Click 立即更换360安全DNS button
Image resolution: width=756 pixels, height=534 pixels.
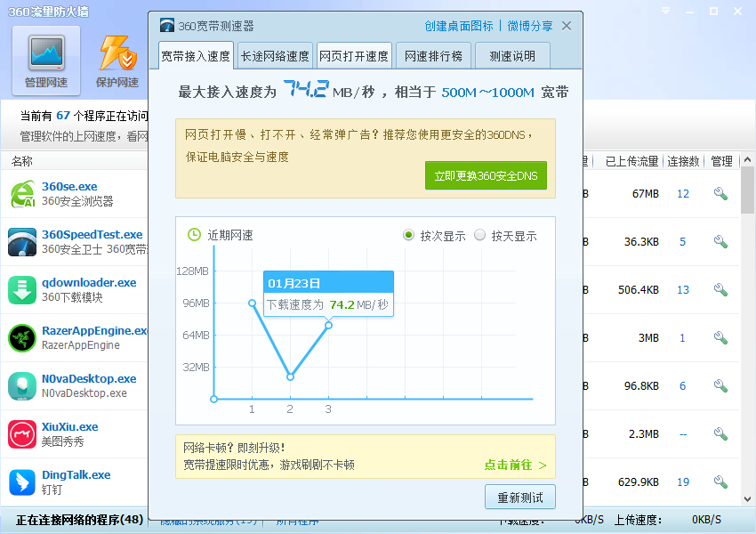tap(486, 175)
